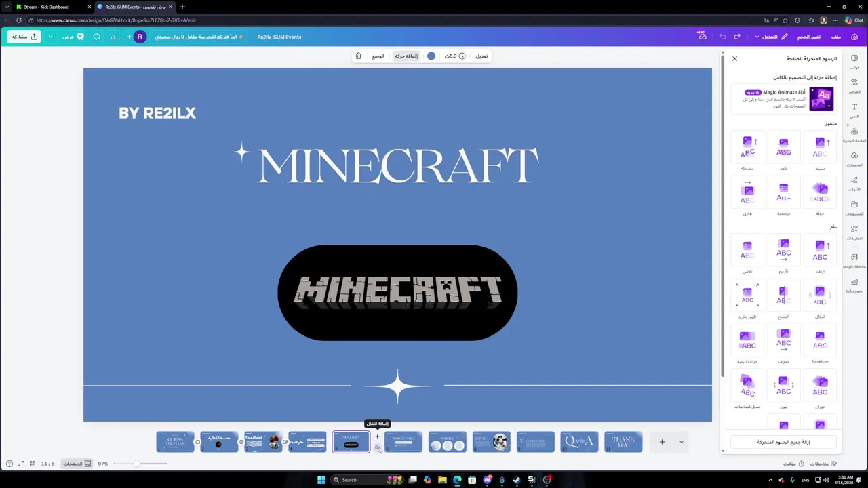Delete the page with trash icon

358,56
